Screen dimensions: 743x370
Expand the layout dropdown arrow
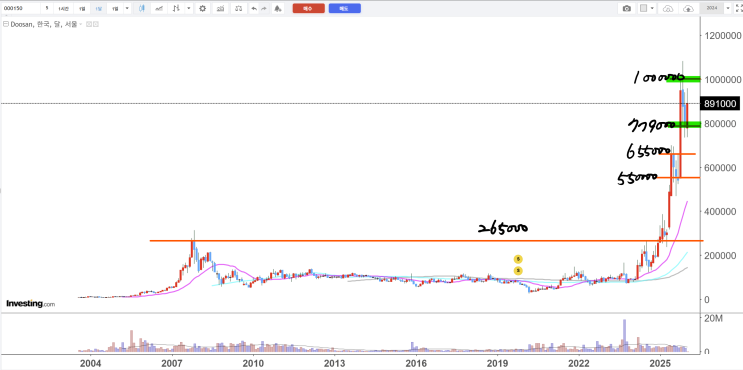tap(652, 9)
